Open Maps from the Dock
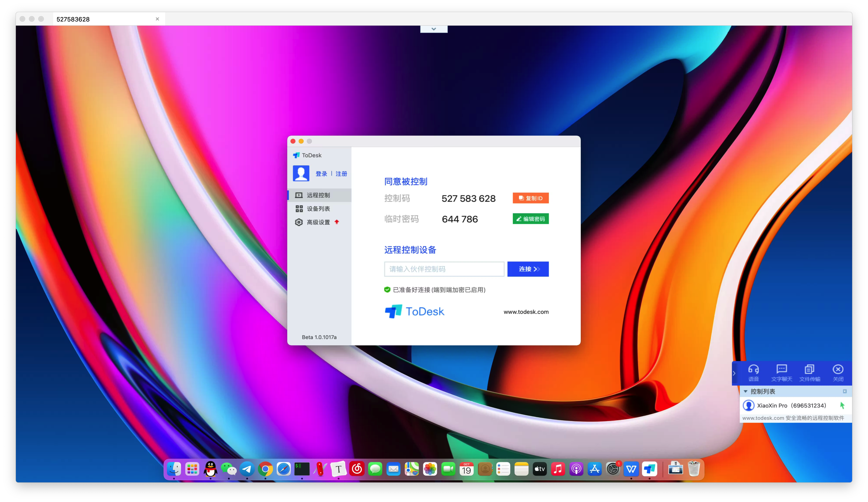The height and width of the screenshot is (502, 868). tap(412, 469)
